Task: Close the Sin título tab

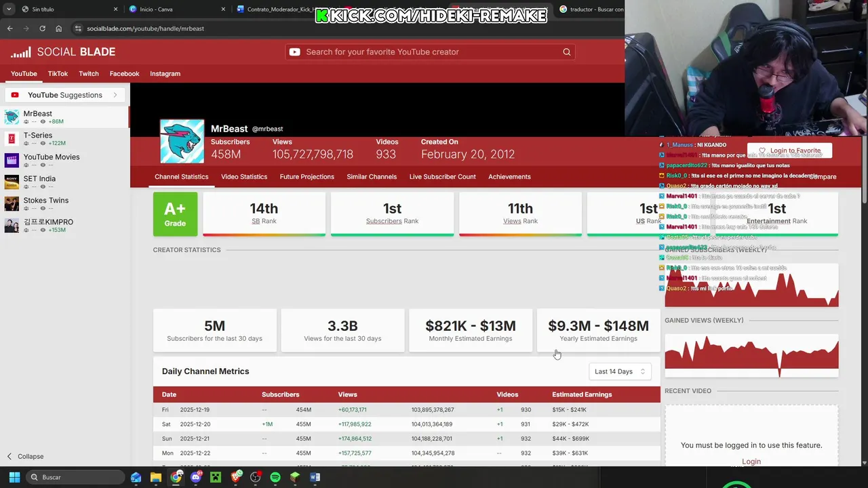Action: point(115,9)
